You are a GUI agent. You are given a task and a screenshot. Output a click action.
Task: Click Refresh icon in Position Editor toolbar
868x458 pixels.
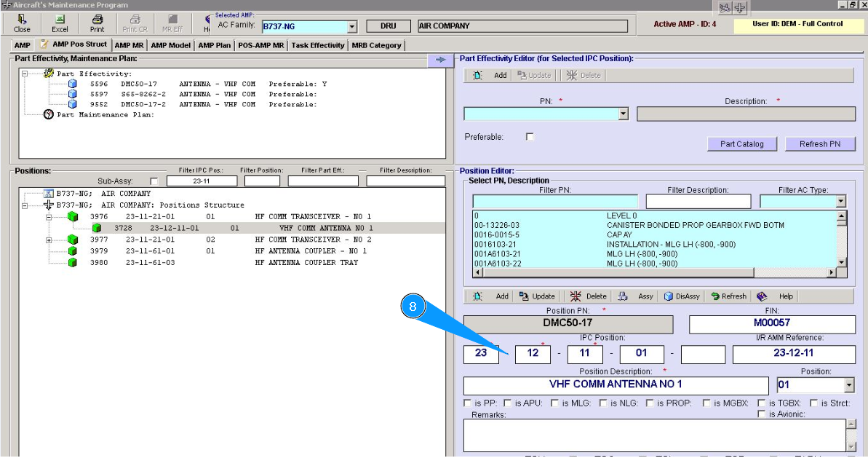pyautogui.click(x=715, y=296)
